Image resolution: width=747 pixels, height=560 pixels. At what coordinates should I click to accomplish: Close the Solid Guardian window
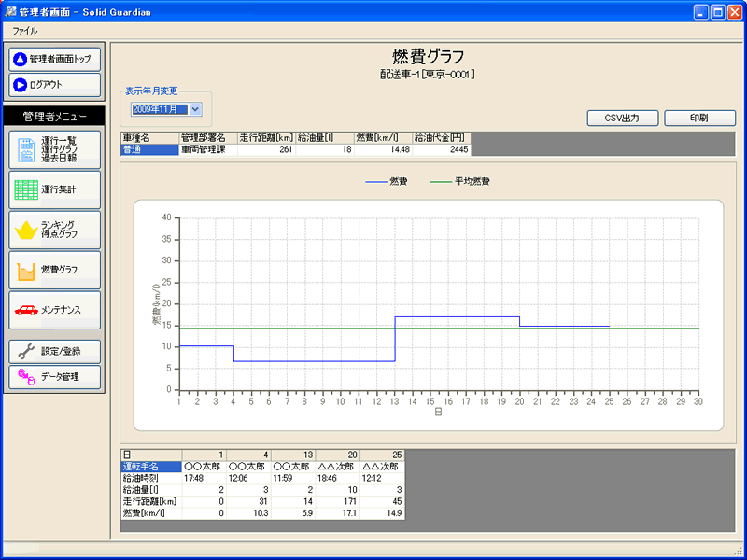click(x=734, y=12)
